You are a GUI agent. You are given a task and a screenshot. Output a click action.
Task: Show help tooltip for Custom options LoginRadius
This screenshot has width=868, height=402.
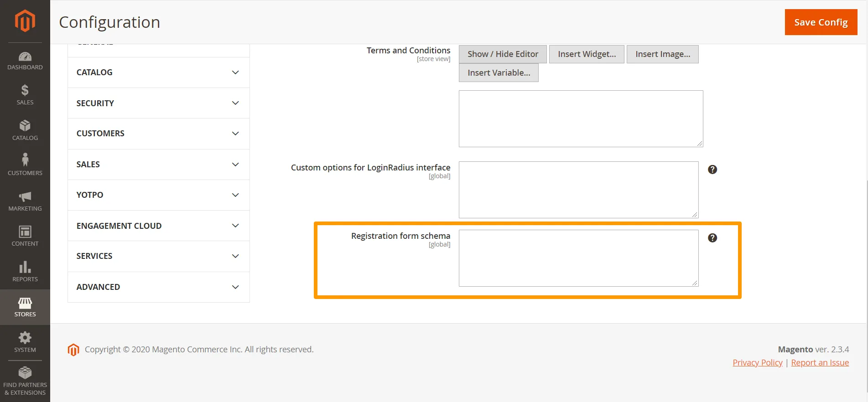click(x=712, y=170)
